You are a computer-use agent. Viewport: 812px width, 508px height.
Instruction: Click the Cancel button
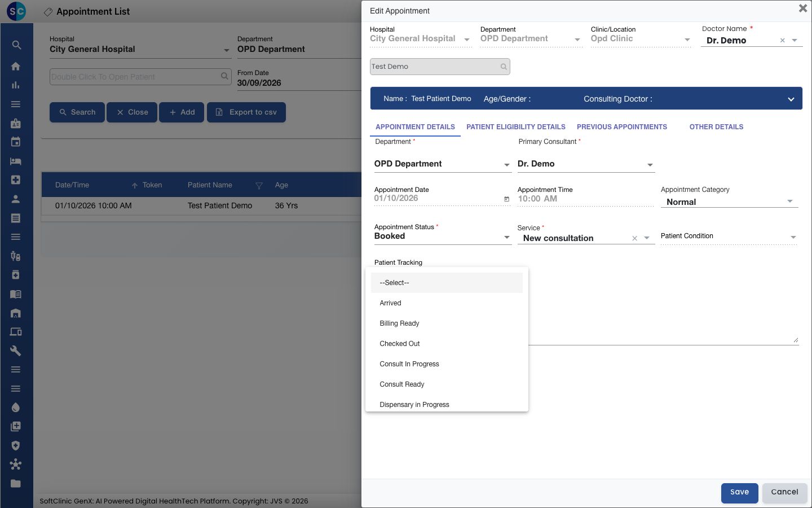[x=784, y=493]
